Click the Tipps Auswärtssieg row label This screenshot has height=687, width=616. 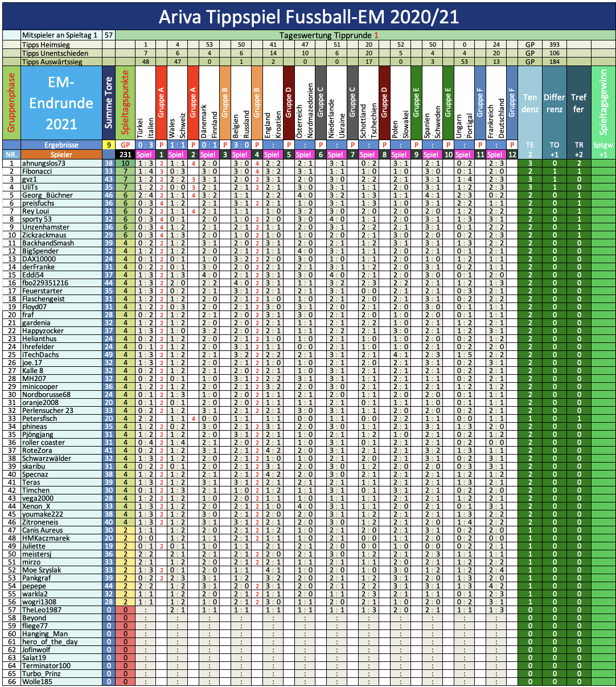pos(61,62)
